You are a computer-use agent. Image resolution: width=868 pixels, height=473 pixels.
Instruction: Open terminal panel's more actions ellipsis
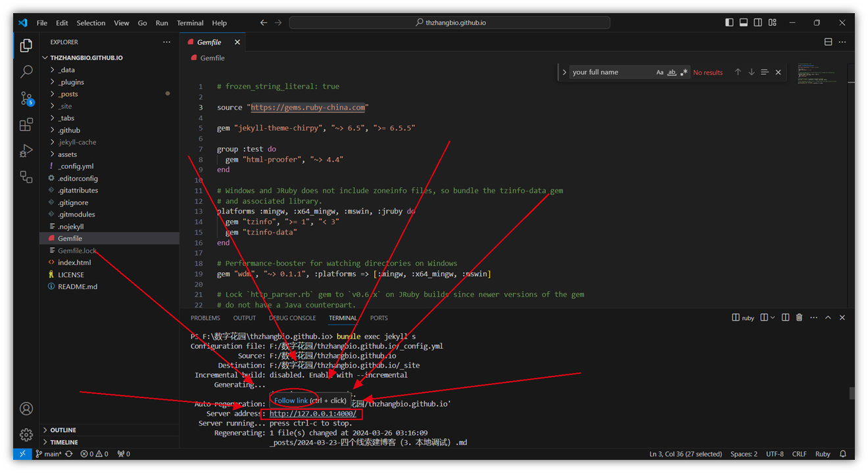click(x=813, y=318)
